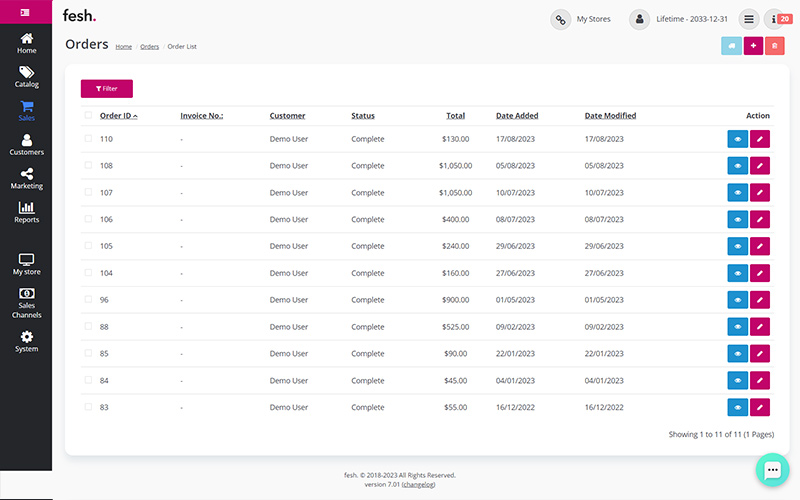Screen dimensions: 800x500
Task: Open the Marketing sidebar item
Action: [x=26, y=179]
